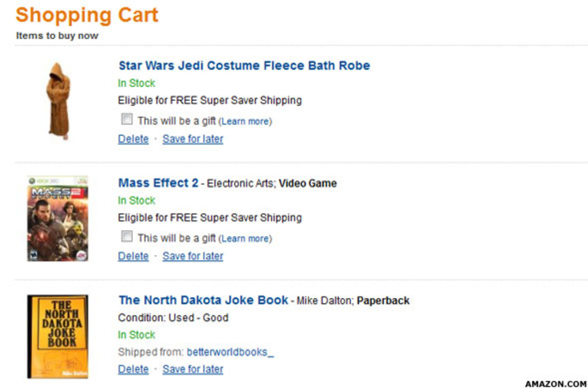The image size is (588, 389).
Task: Delete The North Dakota Joke Book
Action: click(x=133, y=369)
